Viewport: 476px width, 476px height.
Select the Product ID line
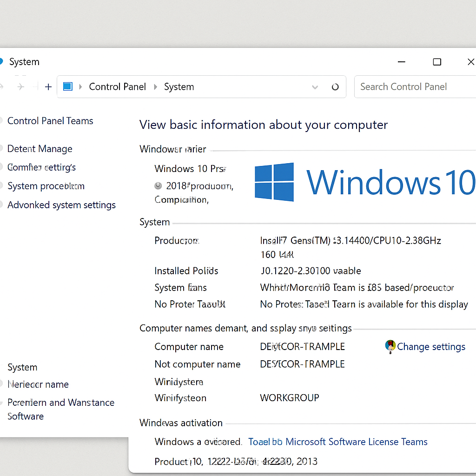coord(236,462)
